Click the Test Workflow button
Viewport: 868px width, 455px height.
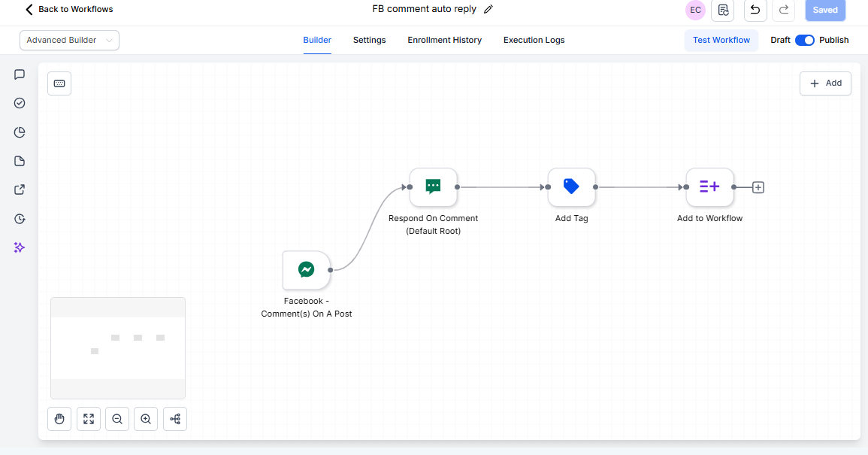tap(721, 40)
